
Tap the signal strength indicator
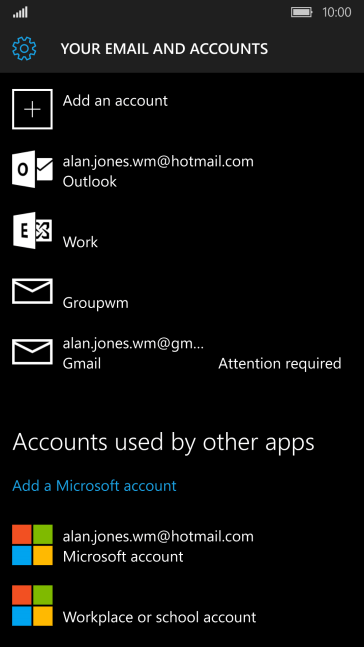tap(20, 13)
